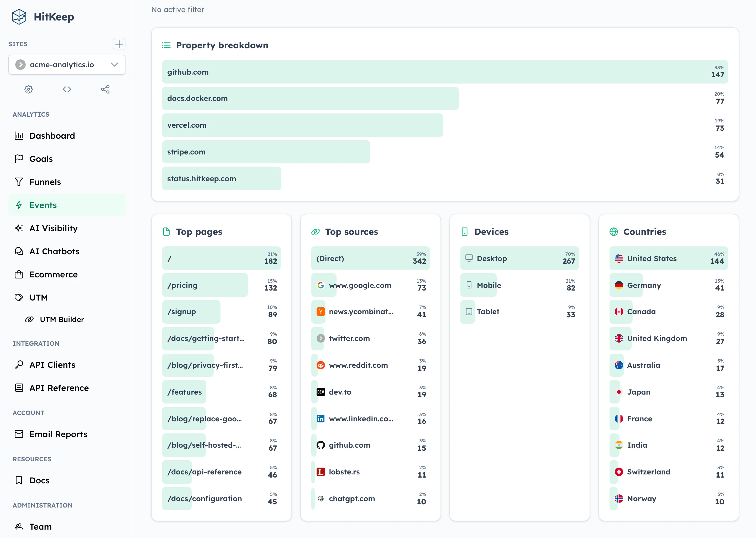
Task: Go to the Team administration page
Action: point(40,526)
